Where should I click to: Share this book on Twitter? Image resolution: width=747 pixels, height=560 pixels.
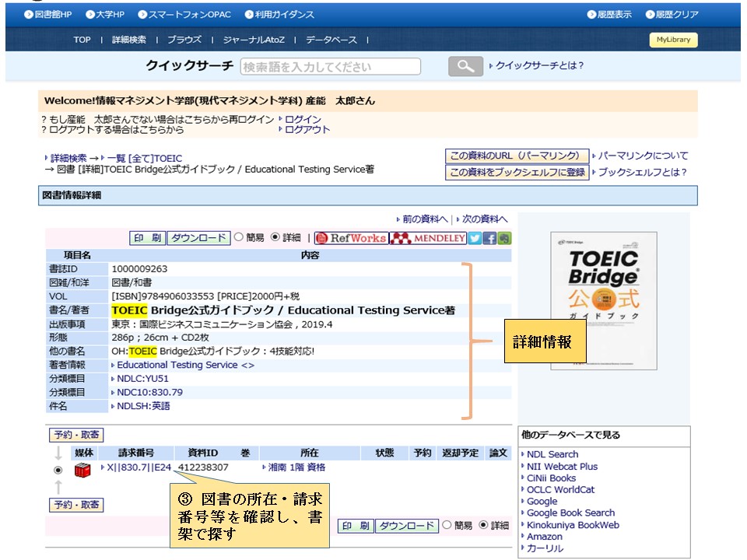475,238
